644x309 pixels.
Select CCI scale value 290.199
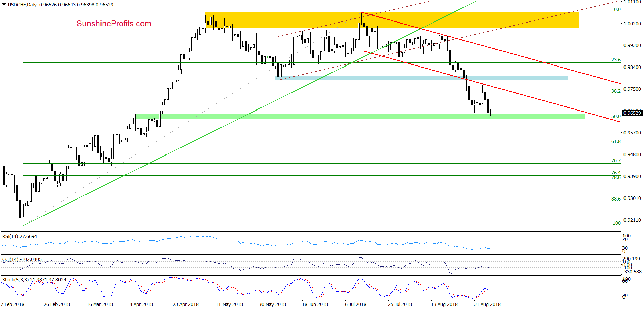tap(631, 259)
